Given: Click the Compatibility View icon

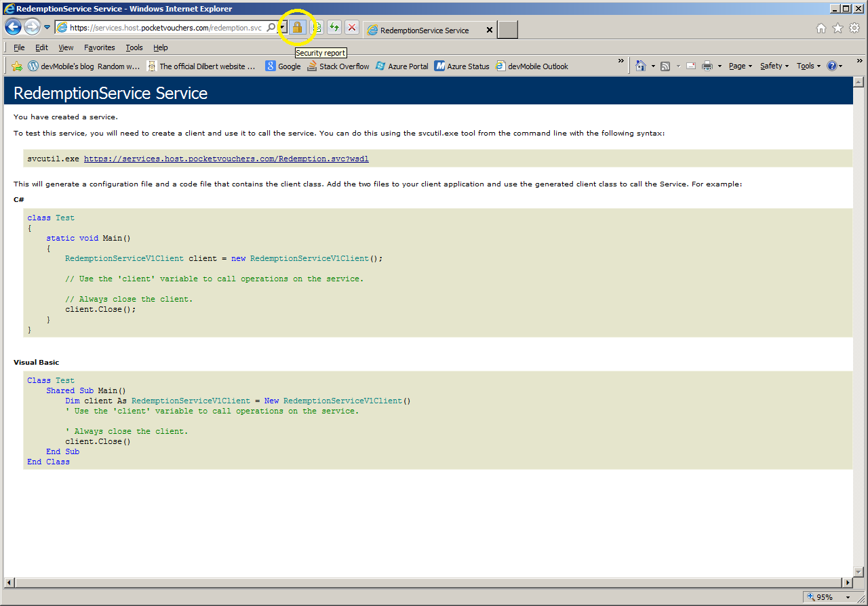Looking at the screenshot, I should pyautogui.click(x=316, y=28).
